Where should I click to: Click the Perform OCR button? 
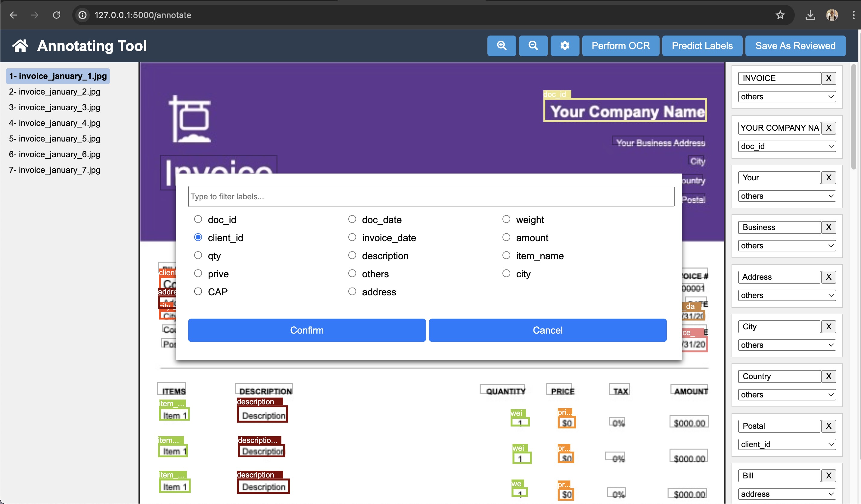(x=620, y=45)
